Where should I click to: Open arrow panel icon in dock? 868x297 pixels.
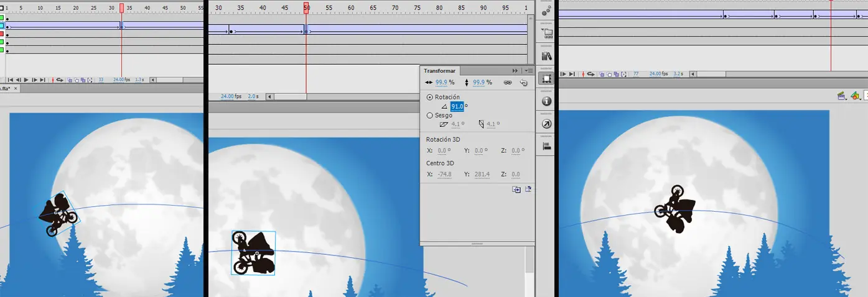click(x=546, y=124)
